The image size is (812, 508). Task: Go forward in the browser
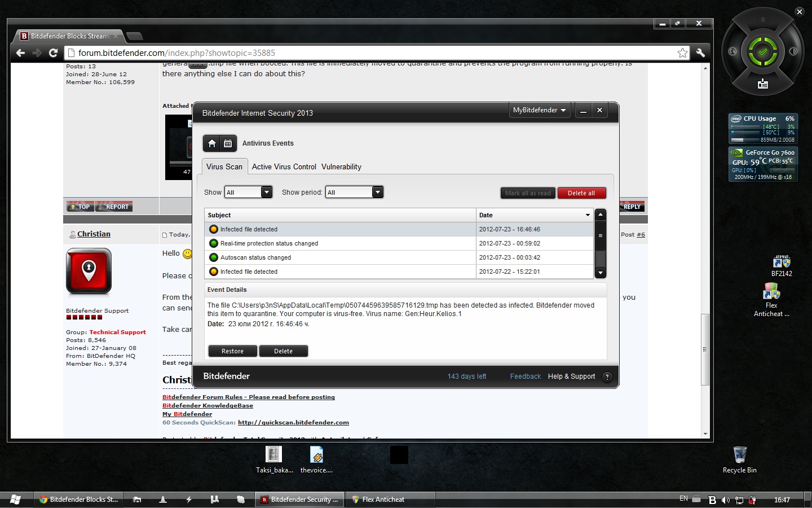(37, 52)
